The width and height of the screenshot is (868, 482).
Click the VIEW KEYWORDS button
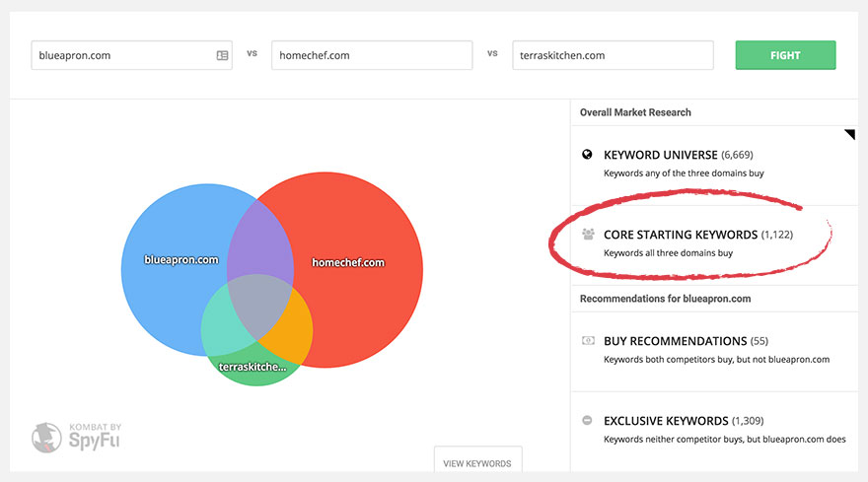pos(477,460)
